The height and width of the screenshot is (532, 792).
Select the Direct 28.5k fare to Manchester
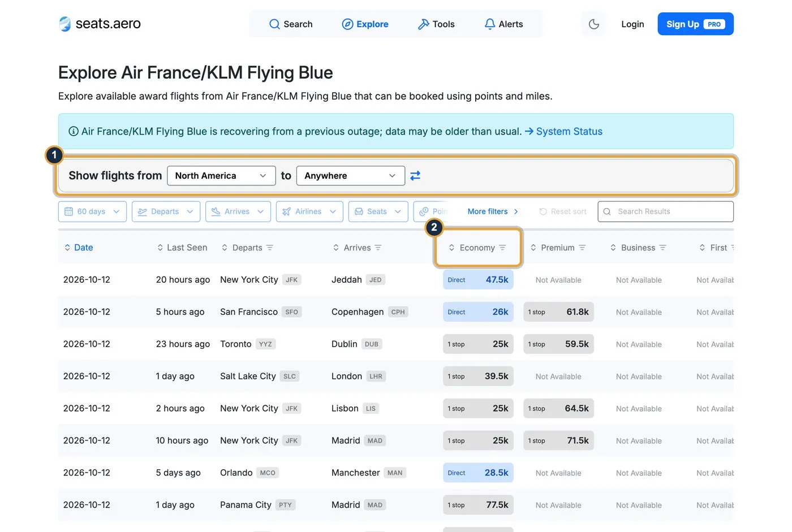(x=478, y=473)
